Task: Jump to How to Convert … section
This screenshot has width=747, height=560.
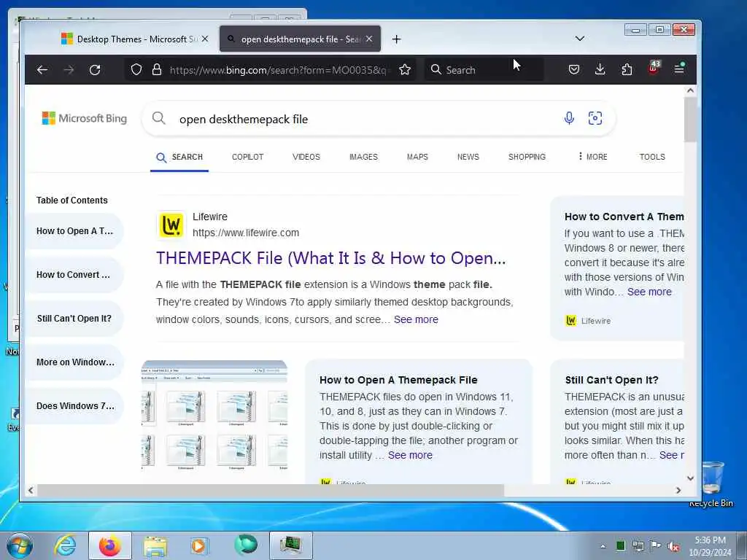Action: 74,275
